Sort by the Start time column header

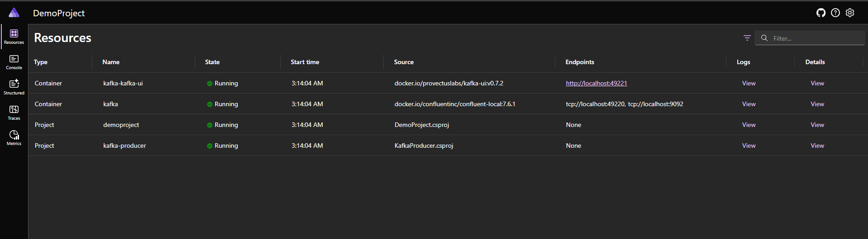tap(305, 62)
